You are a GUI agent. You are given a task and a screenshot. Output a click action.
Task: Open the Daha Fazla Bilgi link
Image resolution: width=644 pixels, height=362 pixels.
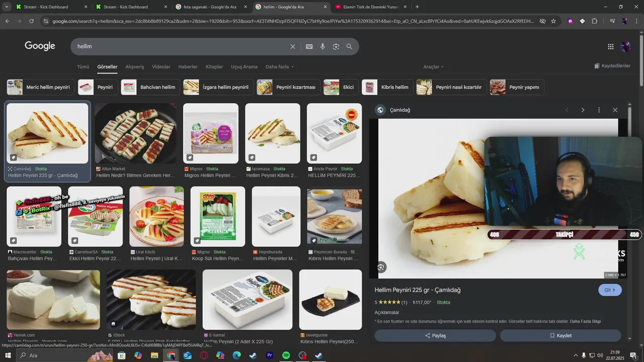click(x=585, y=321)
